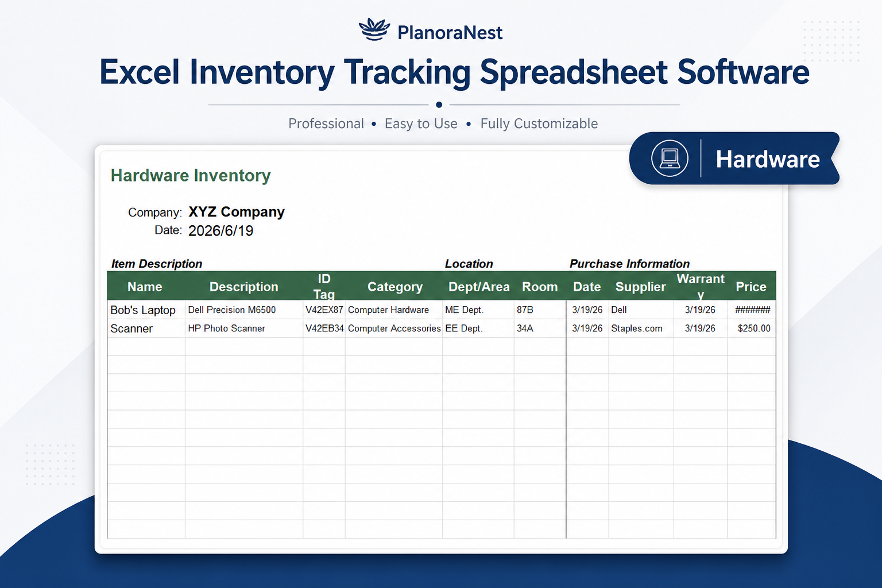Click the Date column header
This screenshot has height=588, width=882.
(587, 287)
